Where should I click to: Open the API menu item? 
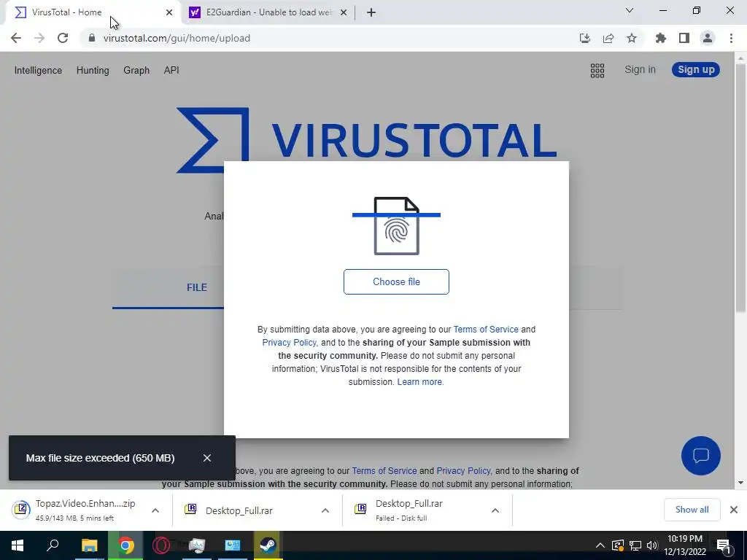171,71
